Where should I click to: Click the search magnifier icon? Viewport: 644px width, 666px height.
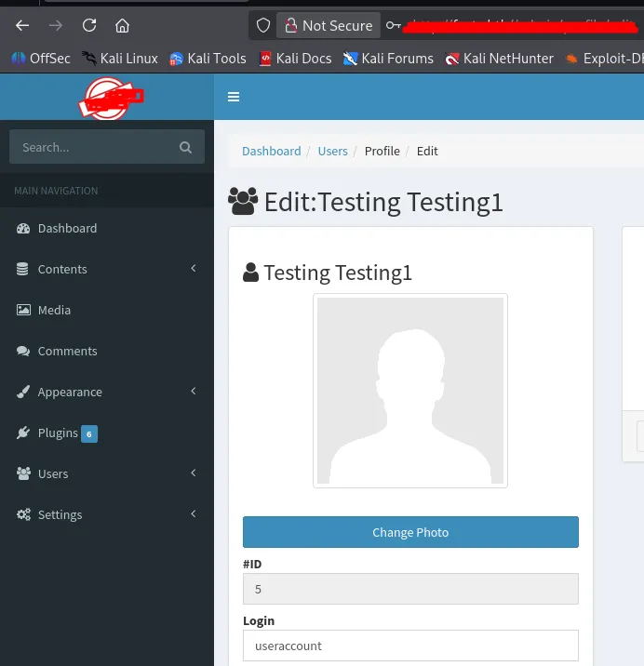click(x=185, y=147)
